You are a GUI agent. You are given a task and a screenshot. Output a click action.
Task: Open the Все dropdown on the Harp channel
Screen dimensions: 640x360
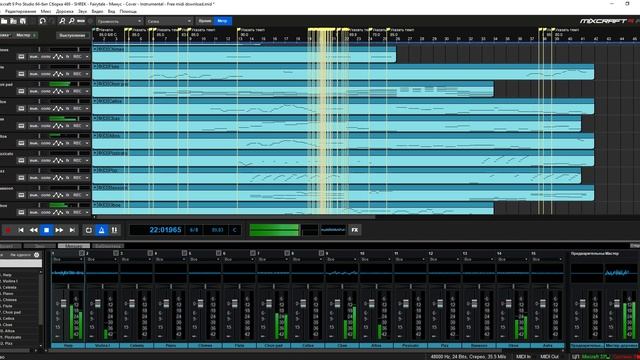pos(68,259)
